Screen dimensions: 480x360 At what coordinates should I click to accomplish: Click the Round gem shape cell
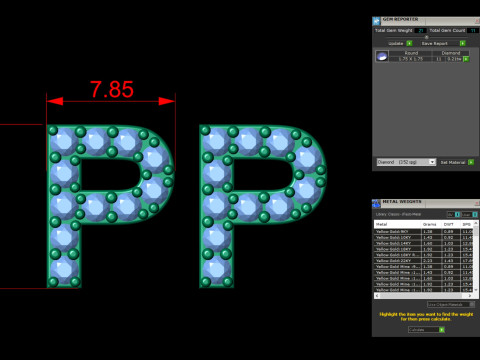[411, 53]
